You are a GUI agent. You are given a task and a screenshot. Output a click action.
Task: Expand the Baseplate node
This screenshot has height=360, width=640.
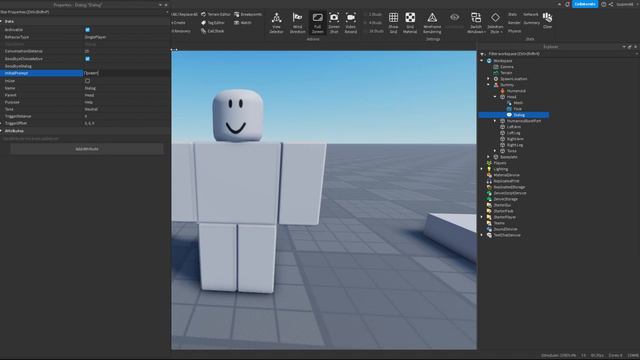[488, 157]
